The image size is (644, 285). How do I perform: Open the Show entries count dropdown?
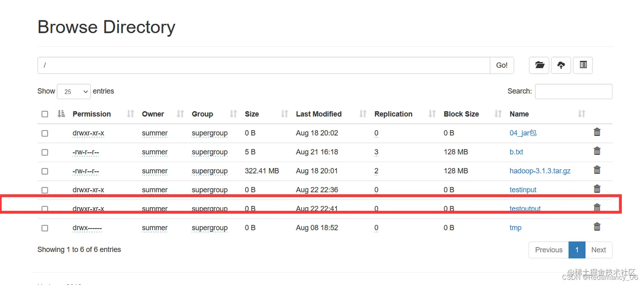tap(74, 91)
